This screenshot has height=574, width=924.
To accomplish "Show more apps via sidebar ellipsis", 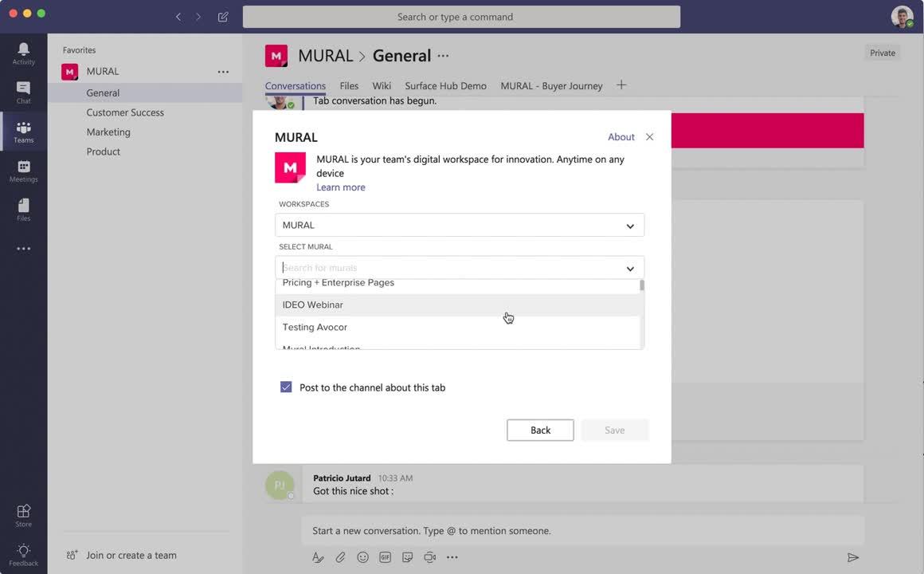I will 24,249.
